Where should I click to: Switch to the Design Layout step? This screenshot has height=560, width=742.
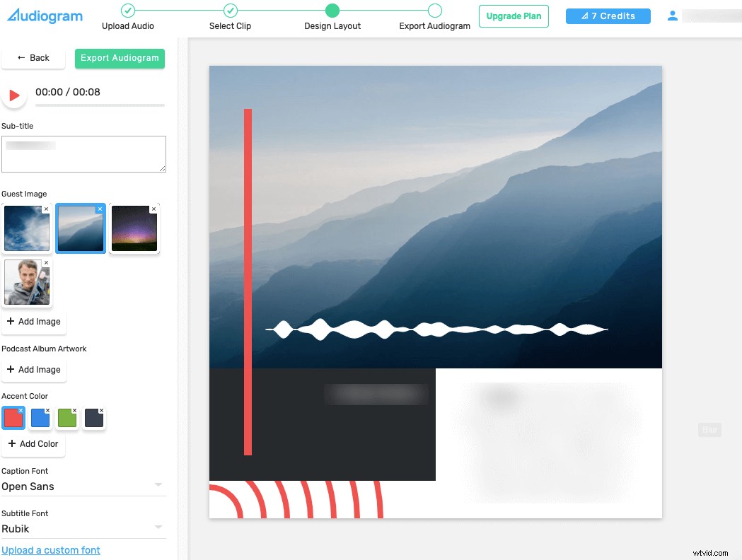[x=332, y=11]
